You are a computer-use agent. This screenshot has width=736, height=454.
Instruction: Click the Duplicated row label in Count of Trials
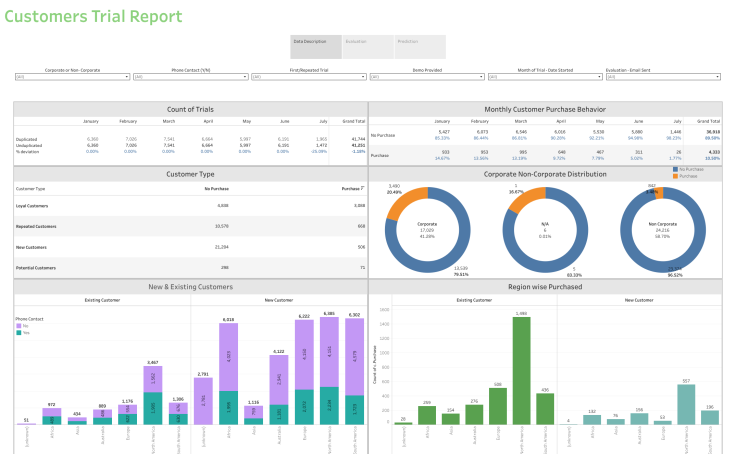pyautogui.click(x=26, y=139)
